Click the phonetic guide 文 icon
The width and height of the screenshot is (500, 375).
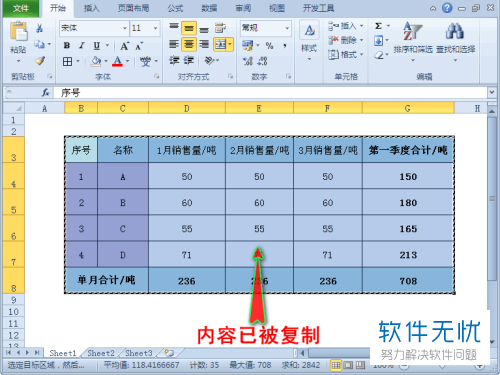point(145,61)
